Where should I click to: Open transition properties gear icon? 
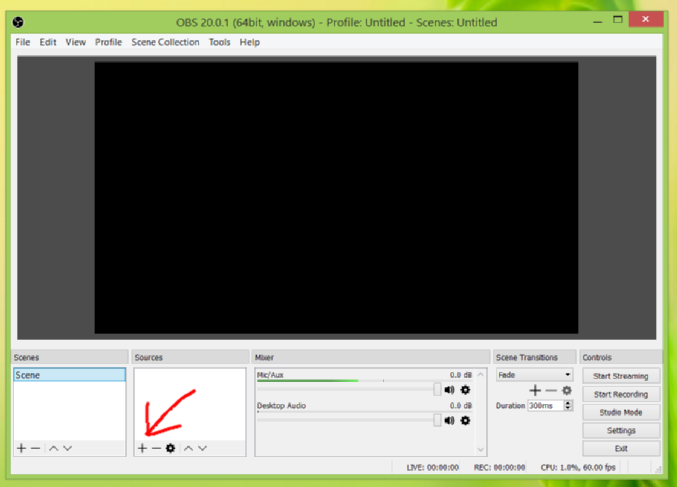click(567, 391)
